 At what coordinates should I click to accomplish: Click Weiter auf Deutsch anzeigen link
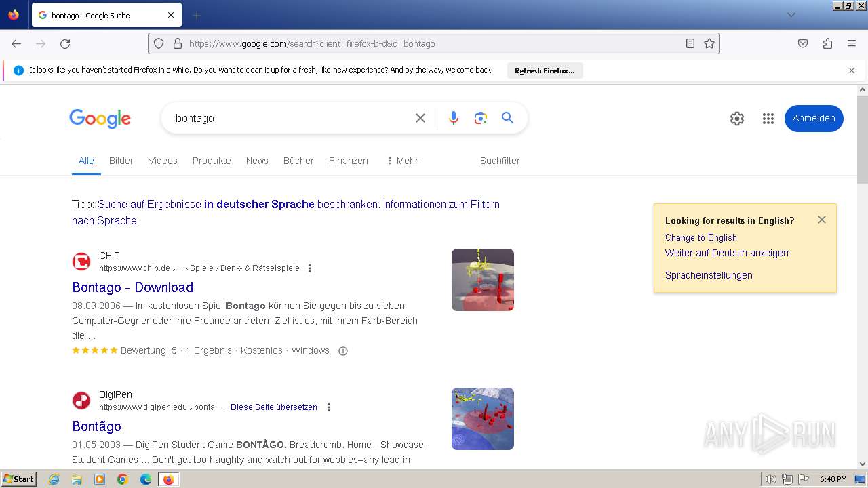tap(727, 253)
